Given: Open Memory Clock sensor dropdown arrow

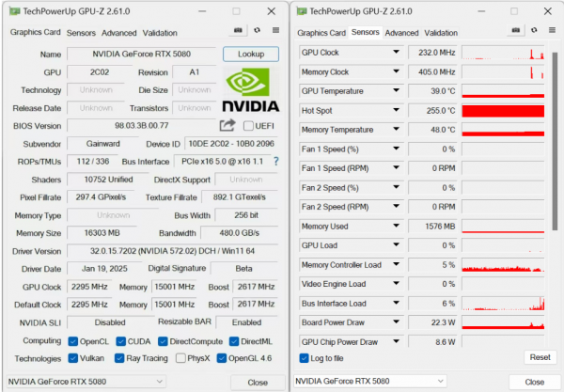Looking at the screenshot, I should click(x=396, y=71).
